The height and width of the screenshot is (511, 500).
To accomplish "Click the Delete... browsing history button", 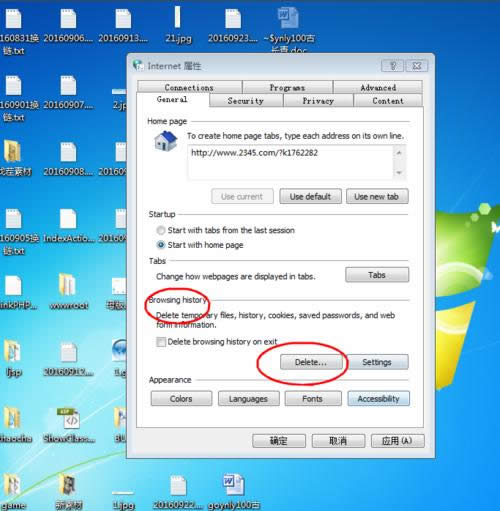I will 311,362.
